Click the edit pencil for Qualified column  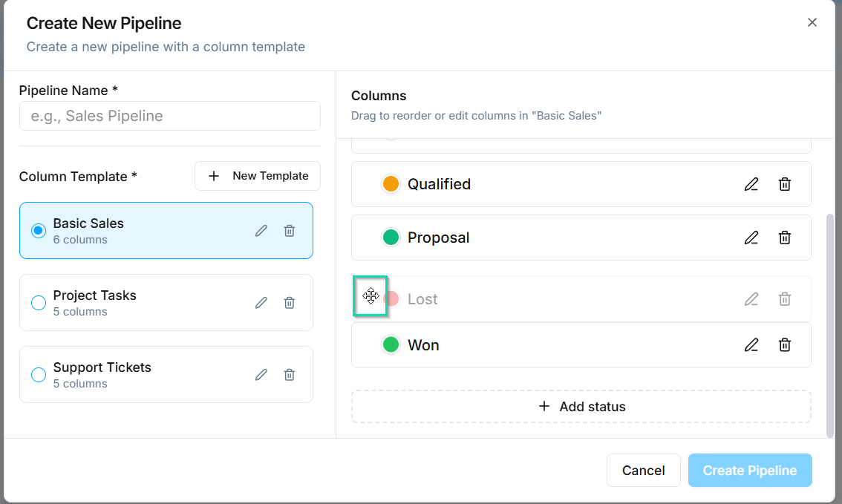click(751, 184)
